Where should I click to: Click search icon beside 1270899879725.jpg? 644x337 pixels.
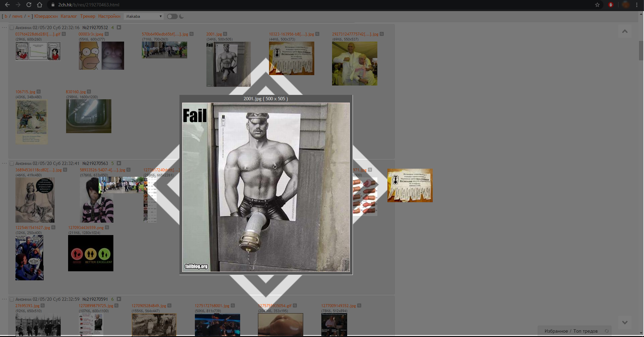click(116, 305)
